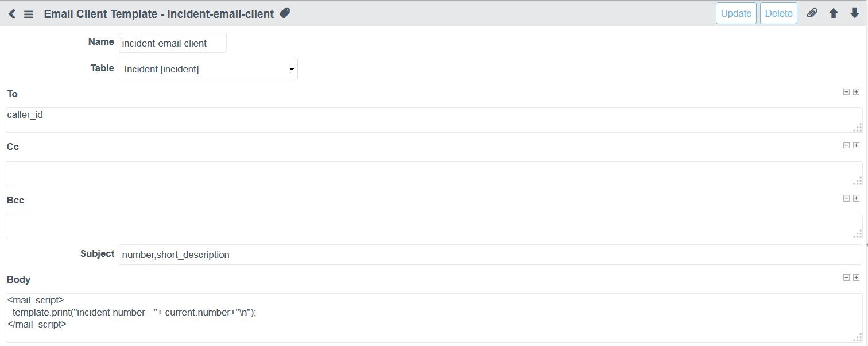Click the Subject field showing number,short_description
This screenshot has height=346, width=868.
pyautogui.click(x=402, y=255)
